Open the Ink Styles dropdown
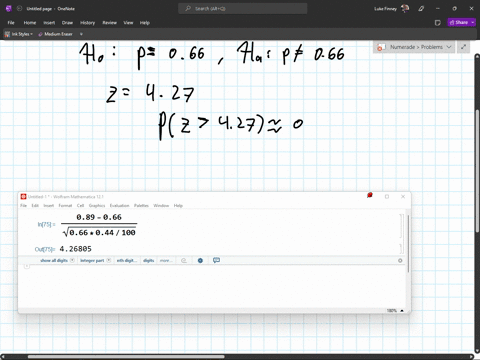480x360 pixels. tap(19, 34)
